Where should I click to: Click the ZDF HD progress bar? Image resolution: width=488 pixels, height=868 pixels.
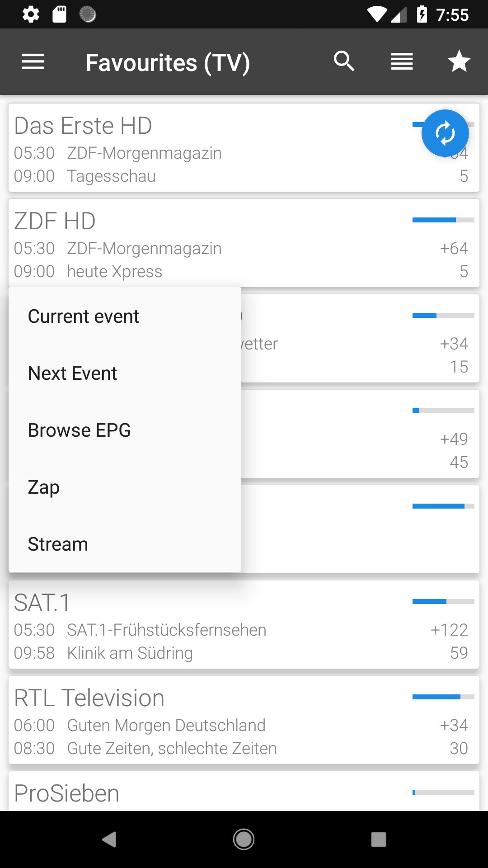coord(443,220)
